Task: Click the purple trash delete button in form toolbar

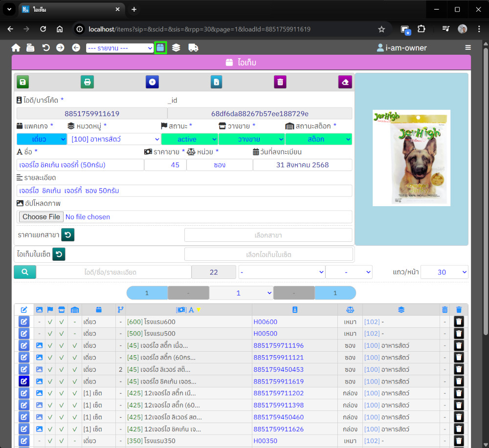Action: 280,82
